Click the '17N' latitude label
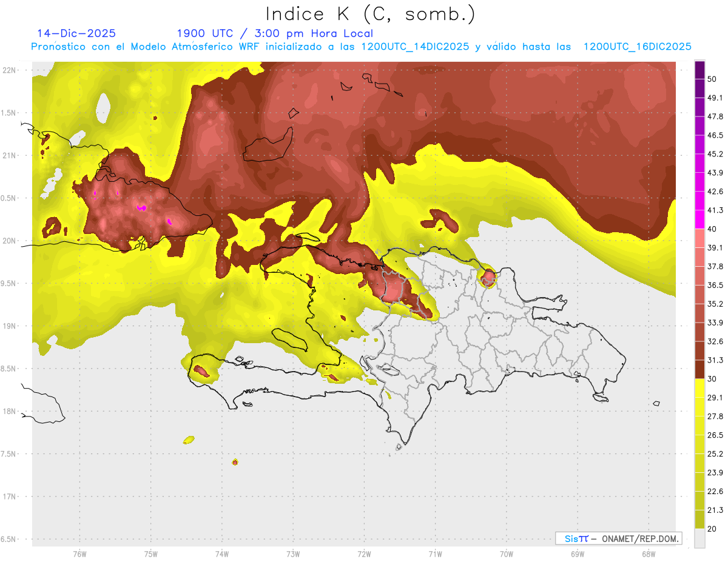Viewport: 728px width, 562px height. point(10,497)
